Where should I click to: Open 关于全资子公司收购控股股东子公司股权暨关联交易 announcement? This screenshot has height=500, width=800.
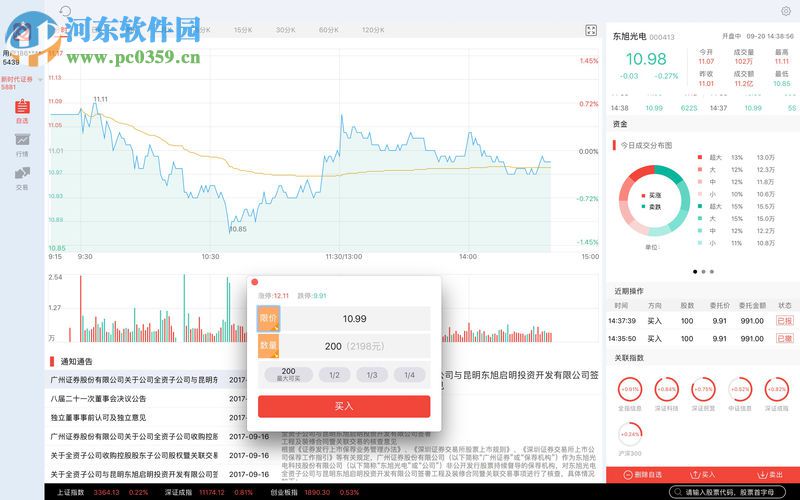click(134, 455)
